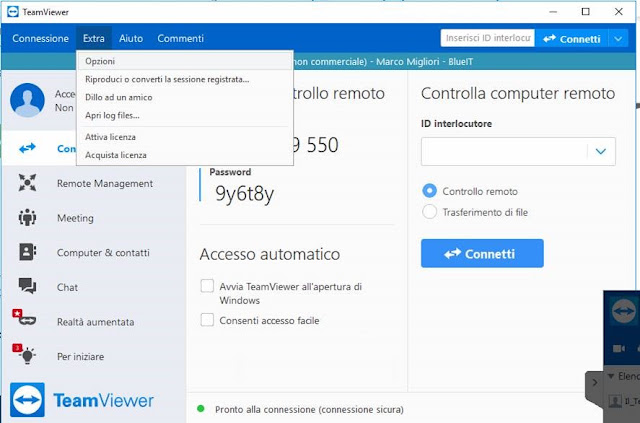Open Computer & contatti label in sidebar
The height and width of the screenshot is (423, 640).
click(x=103, y=252)
